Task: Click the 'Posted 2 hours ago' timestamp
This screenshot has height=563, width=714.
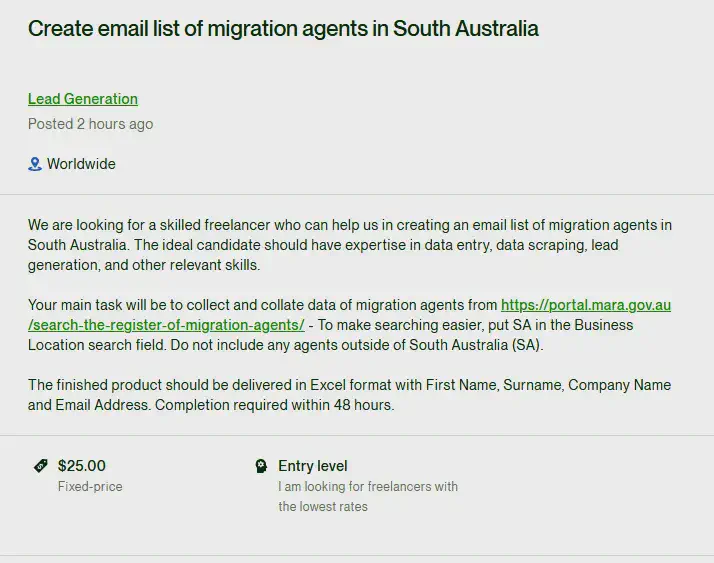Action: [90, 124]
